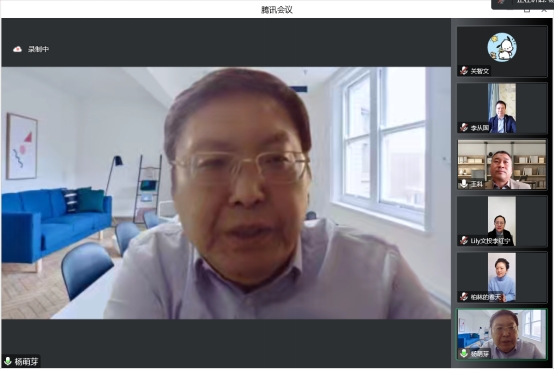Click the muted mic icon beside 柏林的春天
Screen dimensions: 554x370
tap(464, 297)
